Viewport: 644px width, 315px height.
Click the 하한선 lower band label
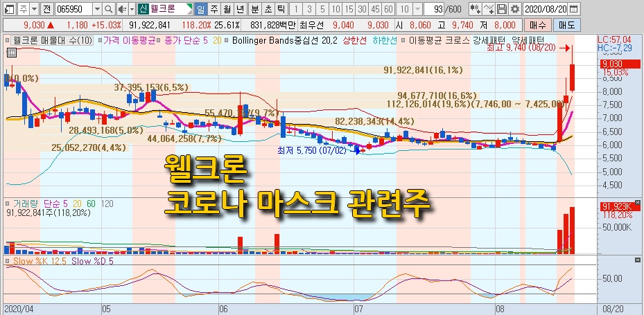(385, 41)
